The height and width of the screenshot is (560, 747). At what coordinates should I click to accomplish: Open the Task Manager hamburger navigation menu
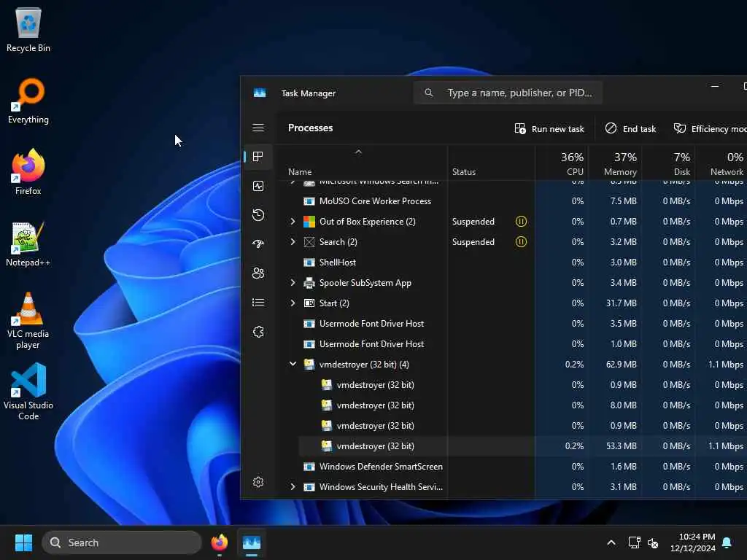coord(258,128)
